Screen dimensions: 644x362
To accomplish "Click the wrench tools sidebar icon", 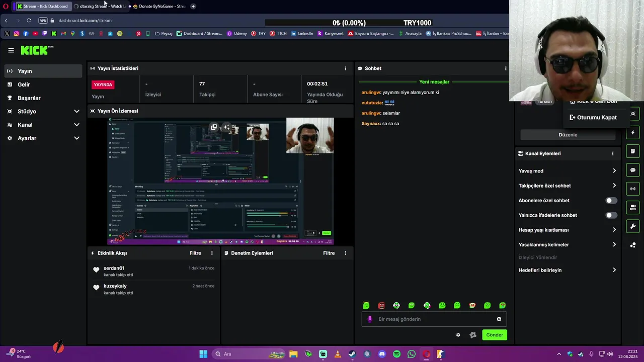I will pos(633,226).
